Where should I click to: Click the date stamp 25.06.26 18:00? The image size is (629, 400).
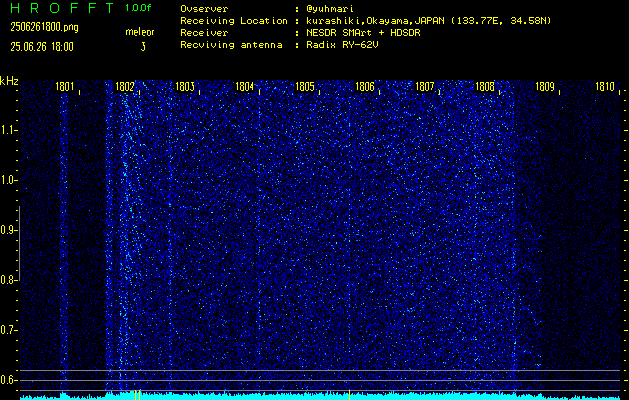[x=42, y=47]
